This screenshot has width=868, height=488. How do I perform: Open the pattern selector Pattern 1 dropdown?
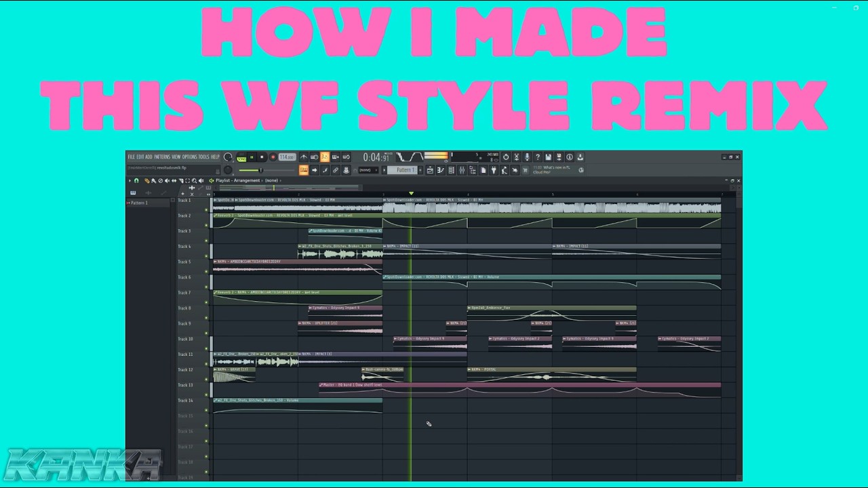403,170
